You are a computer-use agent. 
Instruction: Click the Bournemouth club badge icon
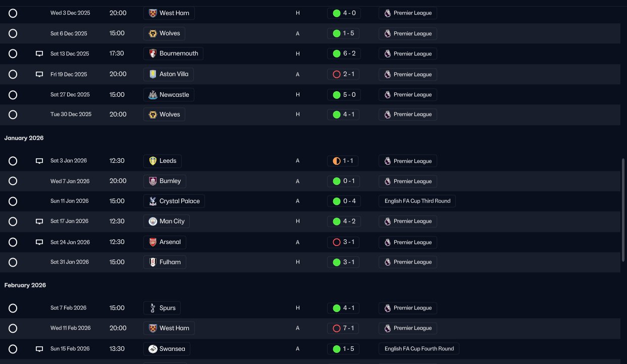[x=152, y=53]
